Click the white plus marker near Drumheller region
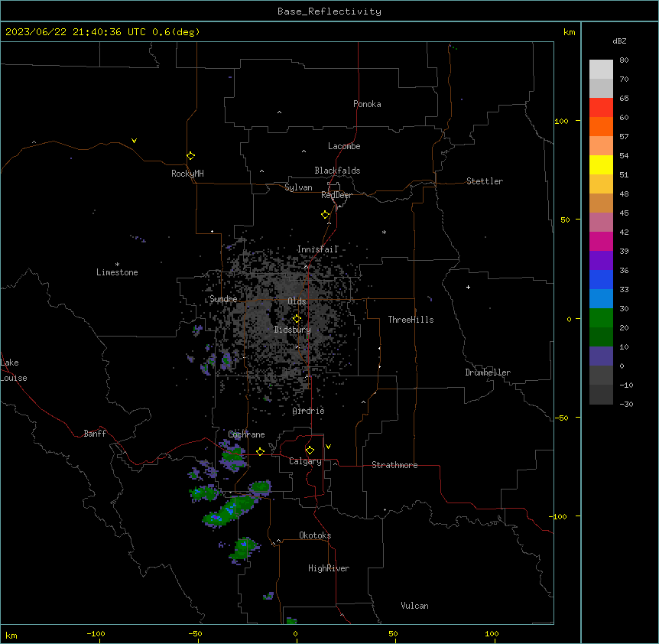Viewport: 659px width, 644px height. tap(468, 287)
